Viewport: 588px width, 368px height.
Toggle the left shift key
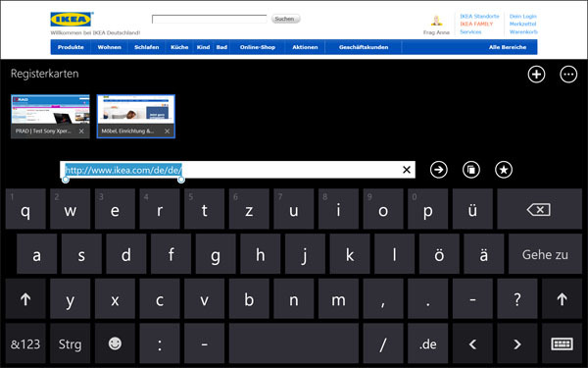(x=25, y=299)
